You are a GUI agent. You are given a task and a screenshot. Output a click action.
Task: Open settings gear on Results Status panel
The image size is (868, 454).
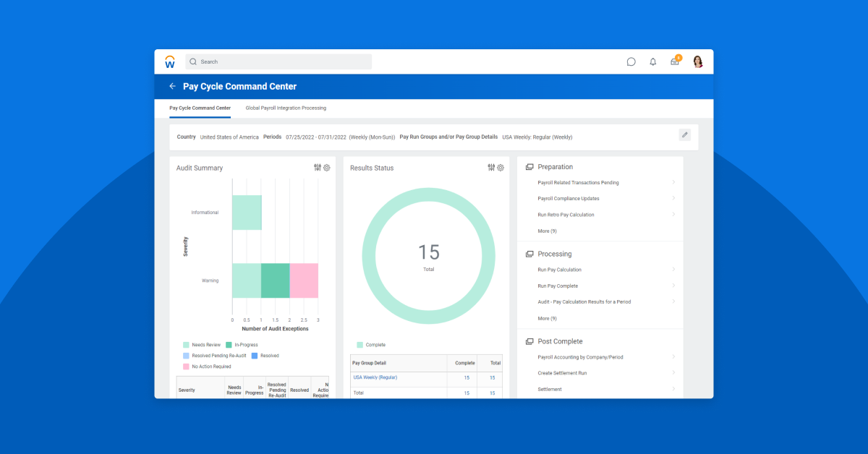pos(500,167)
